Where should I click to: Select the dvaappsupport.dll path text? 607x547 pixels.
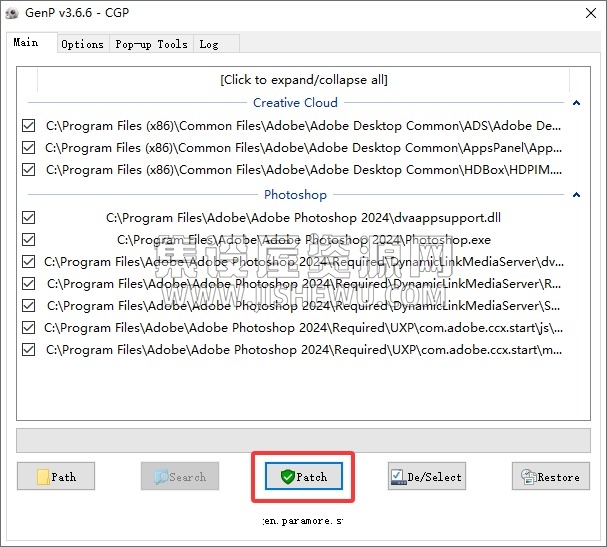(x=304, y=218)
